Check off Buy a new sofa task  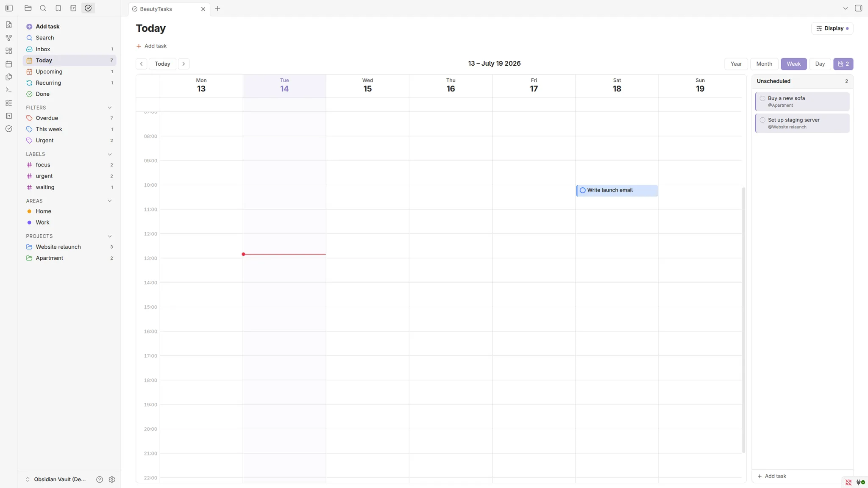point(762,98)
